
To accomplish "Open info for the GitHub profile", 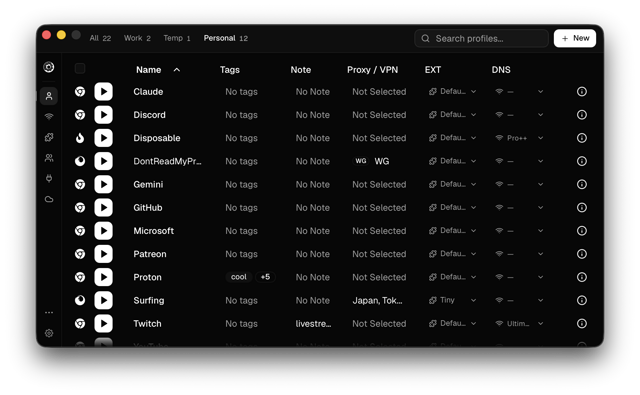I will (x=582, y=208).
